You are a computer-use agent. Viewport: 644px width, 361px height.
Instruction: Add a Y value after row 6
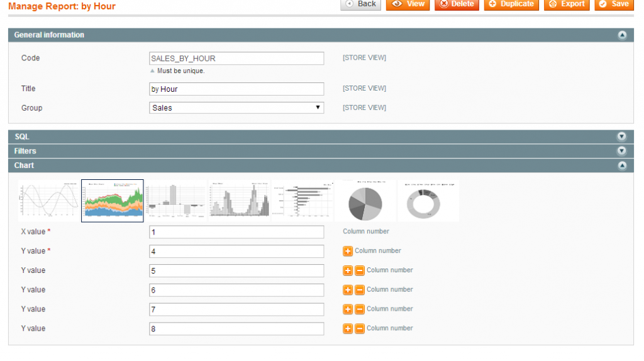pos(347,289)
